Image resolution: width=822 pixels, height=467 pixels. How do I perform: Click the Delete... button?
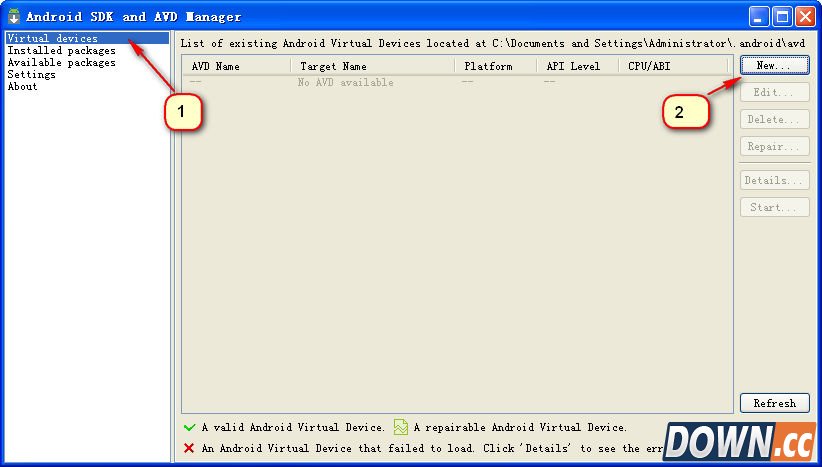tap(774, 119)
